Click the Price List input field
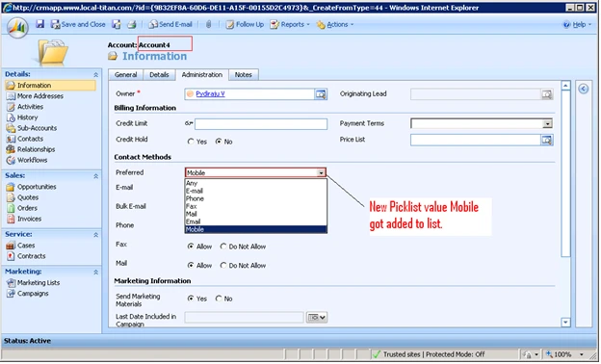Image resolution: width=601 pixels, height=364 pixels. (475, 141)
